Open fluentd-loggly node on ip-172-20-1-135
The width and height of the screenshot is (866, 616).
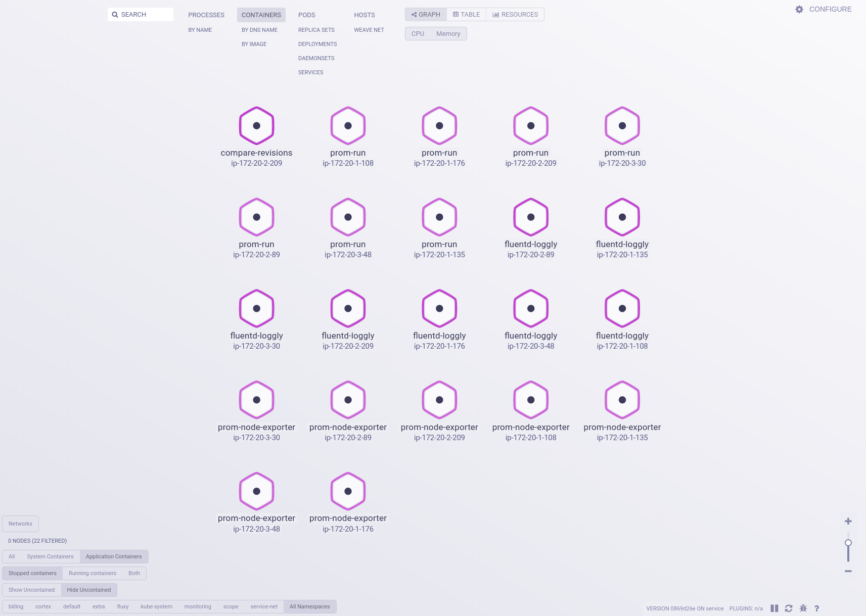point(622,217)
